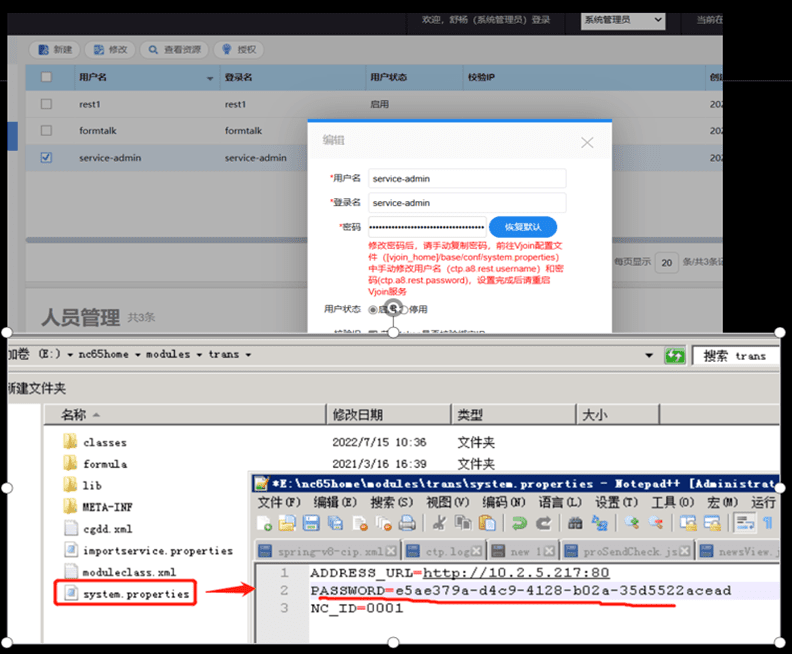Click the Save icon in Notepad++ toolbar

click(x=311, y=523)
